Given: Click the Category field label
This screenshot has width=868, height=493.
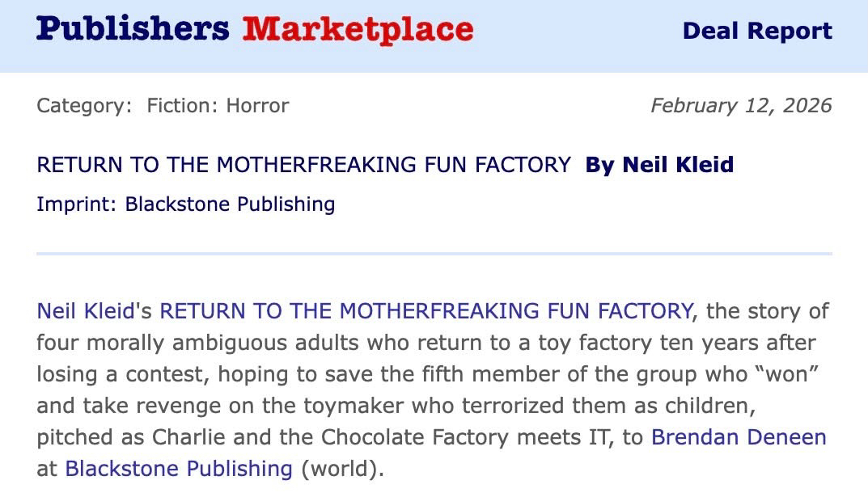Looking at the screenshot, I should pyautogui.click(x=83, y=105).
